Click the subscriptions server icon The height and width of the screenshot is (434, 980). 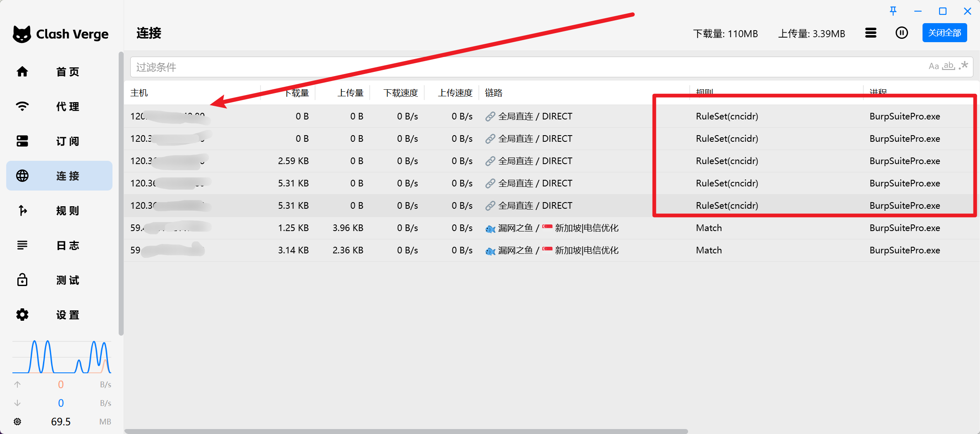[22, 141]
